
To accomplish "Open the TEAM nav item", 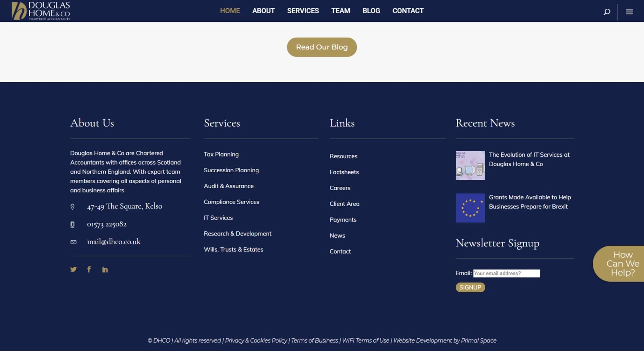I will pos(341,11).
